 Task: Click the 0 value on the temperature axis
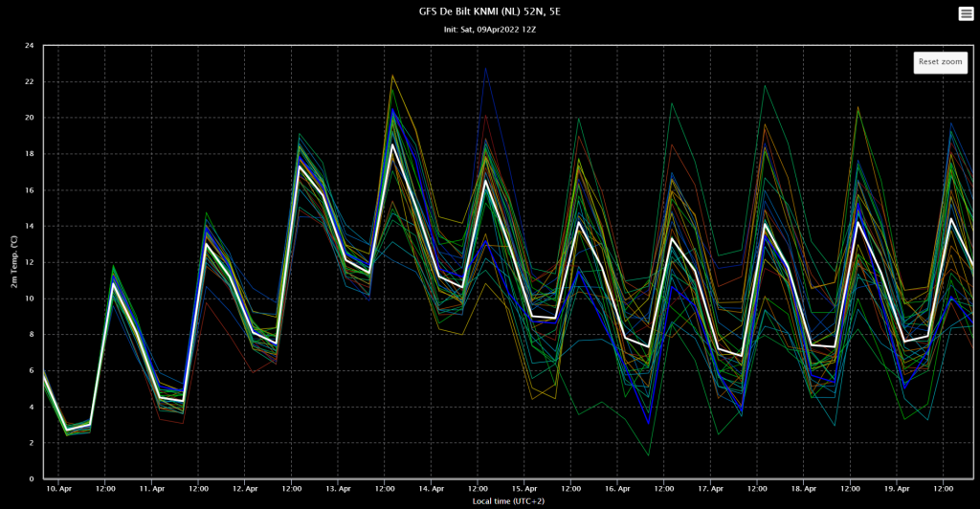[x=32, y=479]
